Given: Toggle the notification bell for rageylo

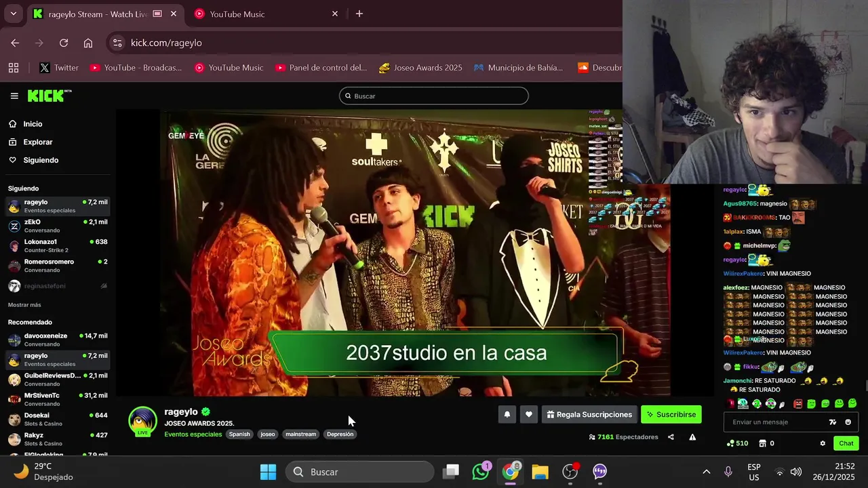Looking at the screenshot, I should point(507,415).
